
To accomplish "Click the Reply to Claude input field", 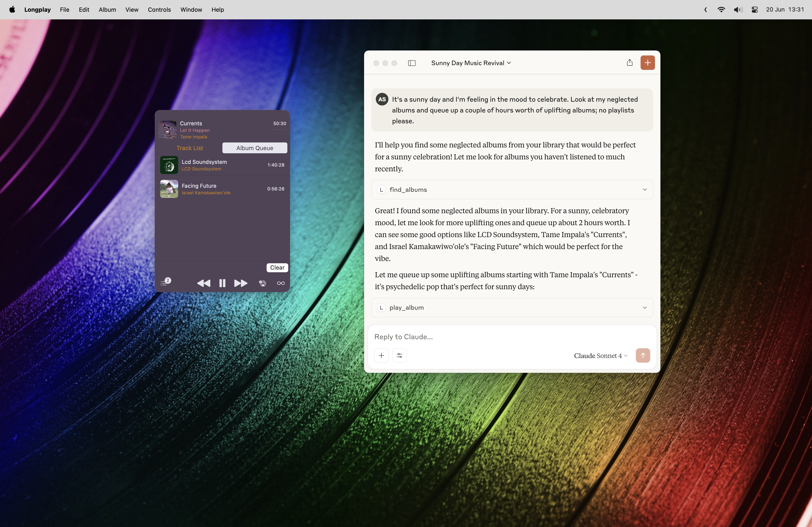I will (512, 337).
